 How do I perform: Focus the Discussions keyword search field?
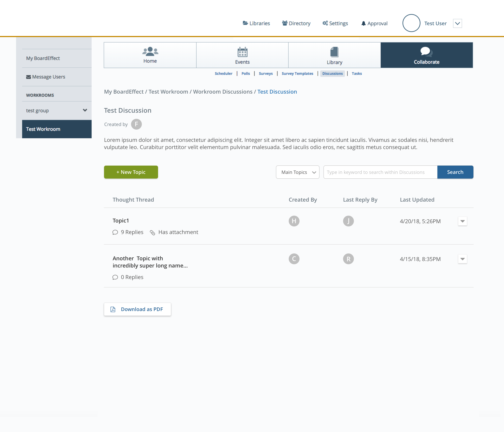[x=380, y=172]
